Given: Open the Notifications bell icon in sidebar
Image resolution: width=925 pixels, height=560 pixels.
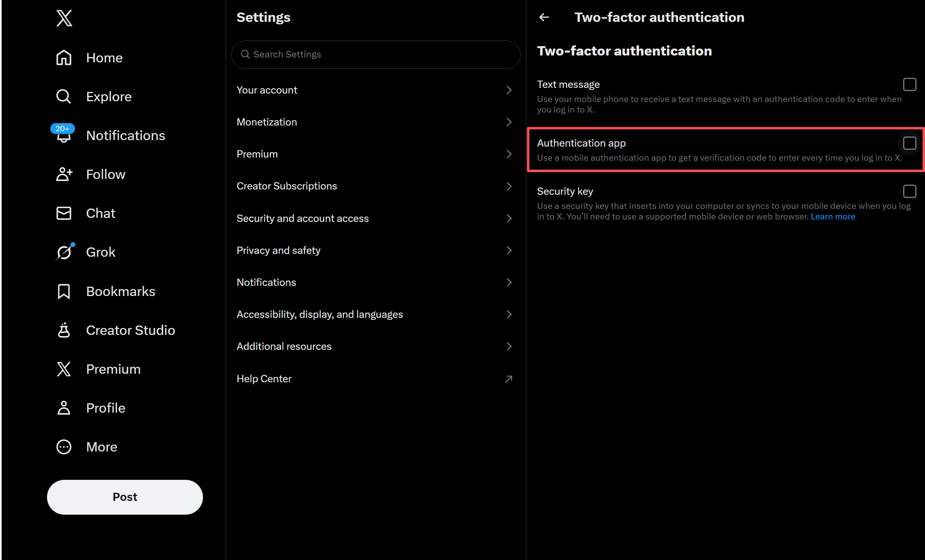Looking at the screenshot, I should click(x=64, y=136).
